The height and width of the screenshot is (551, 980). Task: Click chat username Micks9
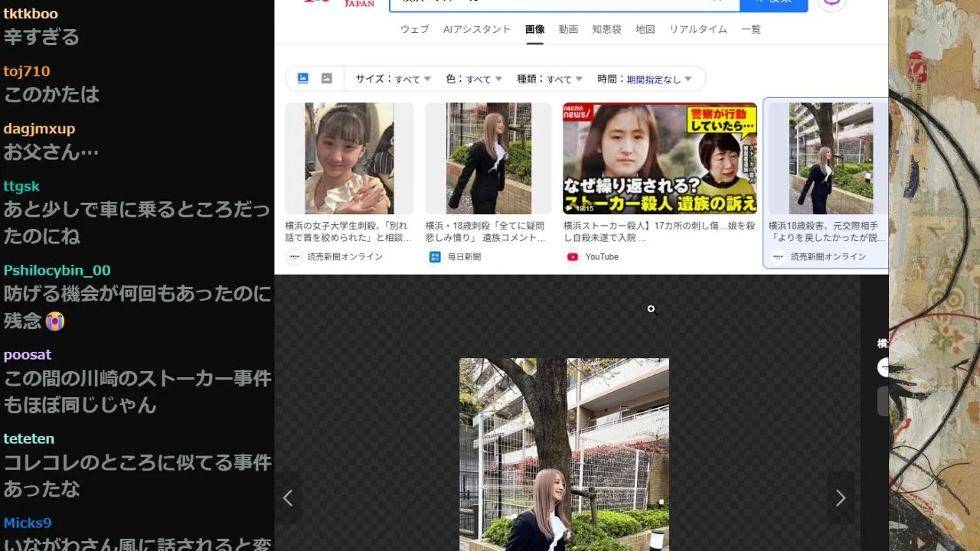[x=28, y=523]
